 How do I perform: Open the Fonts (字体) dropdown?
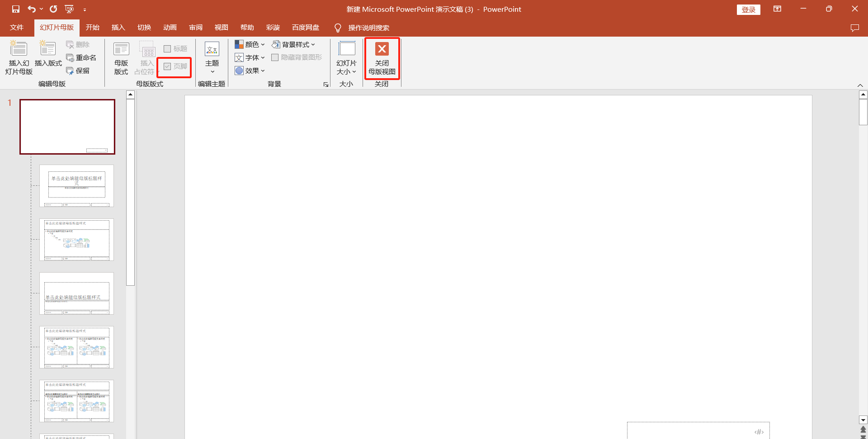(250, 57)
